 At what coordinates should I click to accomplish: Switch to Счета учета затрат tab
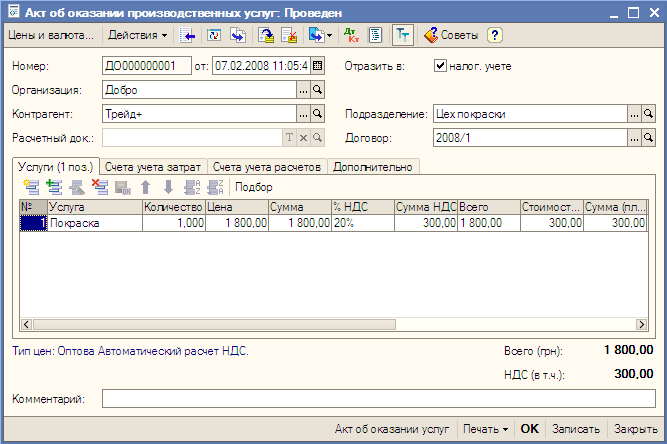pos(153,166)
